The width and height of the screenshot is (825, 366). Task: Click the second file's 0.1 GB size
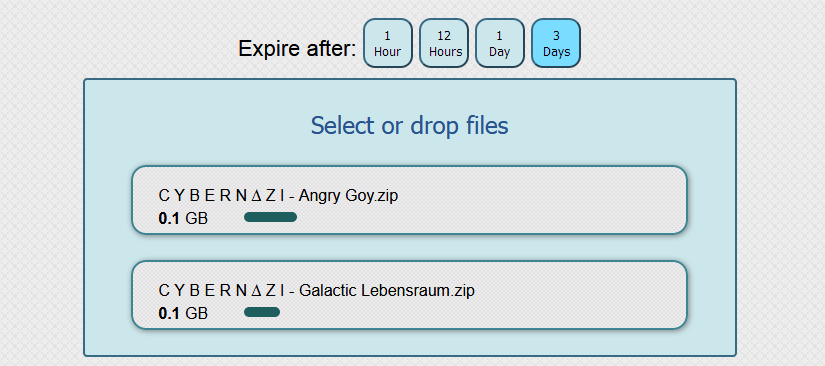click(x=183, y=313)
